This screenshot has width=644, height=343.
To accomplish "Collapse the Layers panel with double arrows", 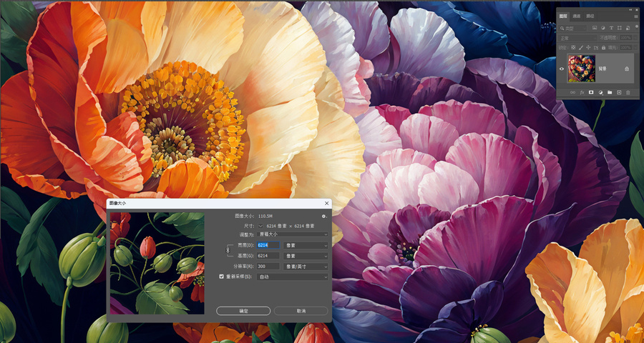I will (x=630, y=10).
